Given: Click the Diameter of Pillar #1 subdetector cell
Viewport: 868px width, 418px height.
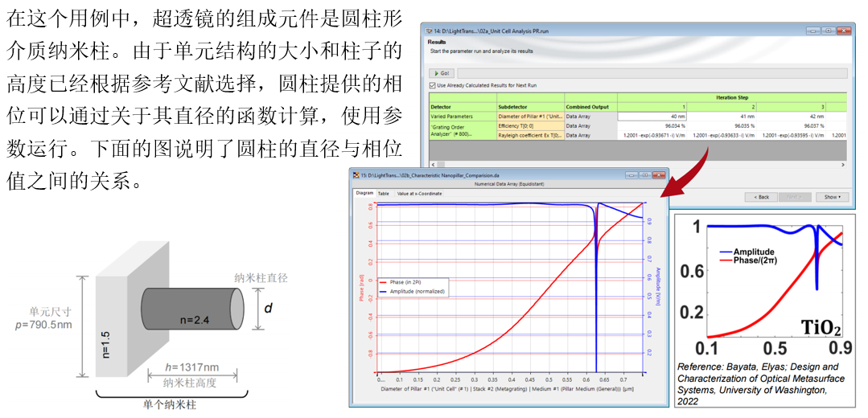Looking at the screenshot, I should point(530,117).
